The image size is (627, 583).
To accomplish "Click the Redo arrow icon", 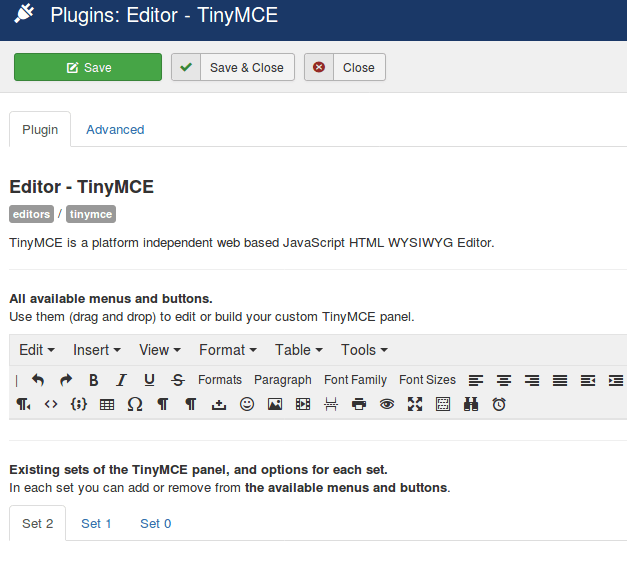I will click(66, 380).
